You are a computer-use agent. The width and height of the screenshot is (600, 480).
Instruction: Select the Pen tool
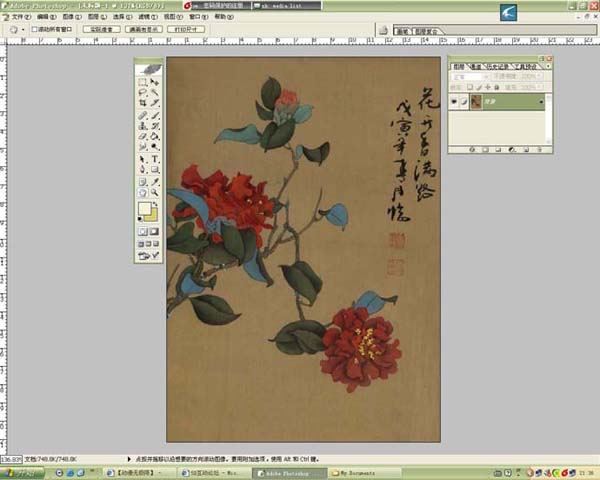coord(143,169)
